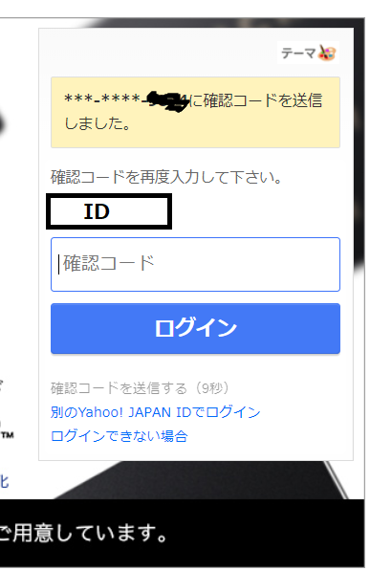Click the dark shape at upper left edge
The image size is (392, 571).
coord(3,125)
